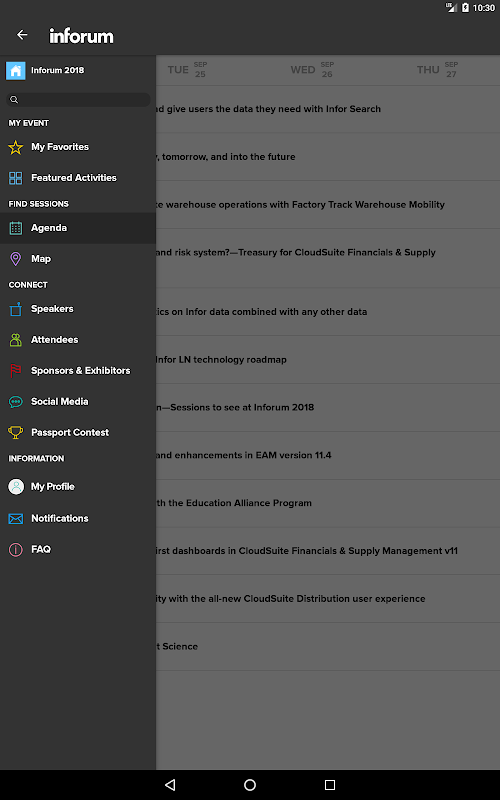This screenshot has height=800, width=500.
Task: Select Agenda in the drawer
Action: pyautogui.click(x=78, y=228)
